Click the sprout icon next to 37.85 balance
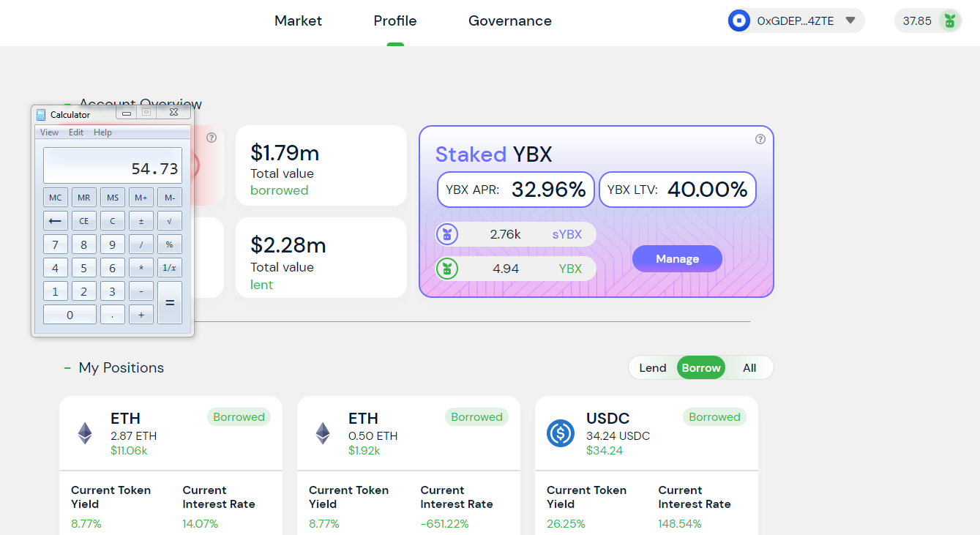This screenshot has height=535, width=980. tap(949, 20)
